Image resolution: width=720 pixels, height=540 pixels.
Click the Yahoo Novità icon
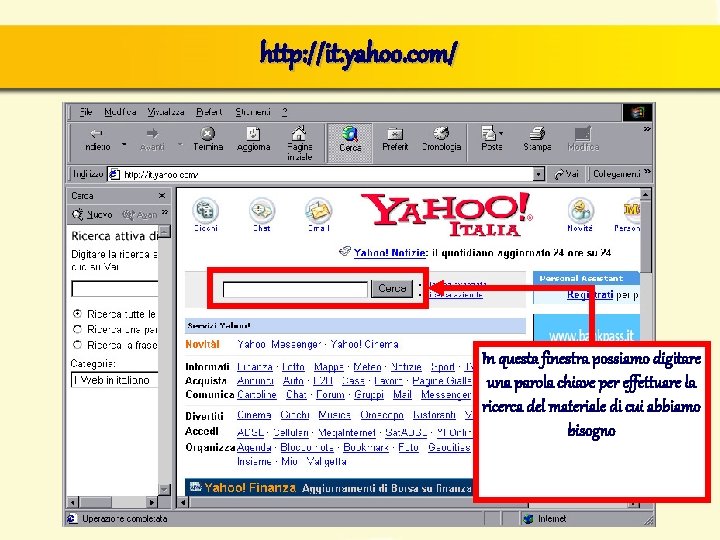(x=580, y=211)
